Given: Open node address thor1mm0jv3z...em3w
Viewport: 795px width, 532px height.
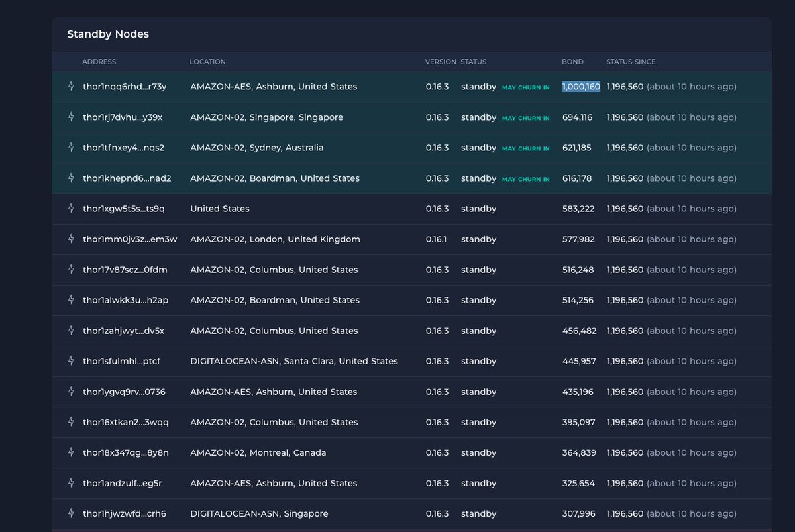Looking at the screenshot, I should [130, 239].
